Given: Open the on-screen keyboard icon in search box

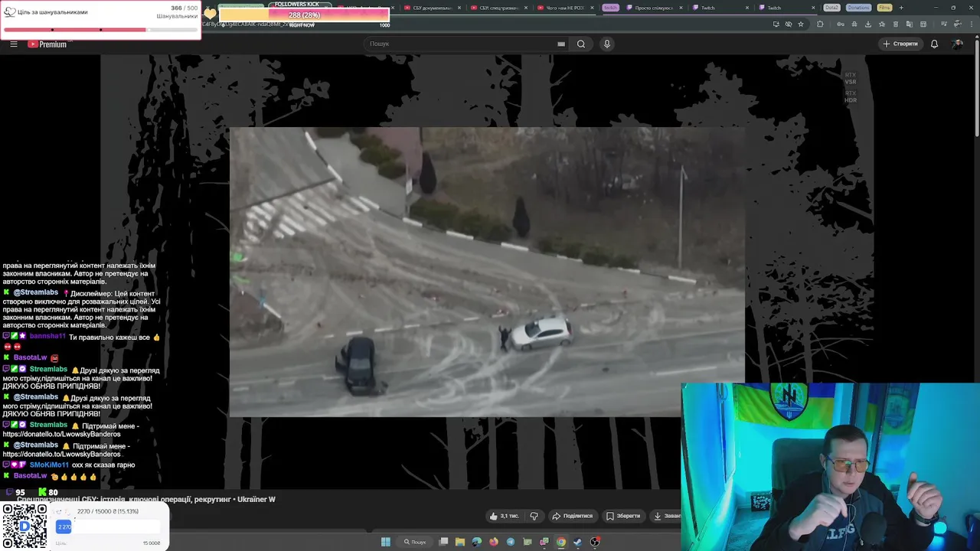Looking at the screenshot, I should 561,44.
